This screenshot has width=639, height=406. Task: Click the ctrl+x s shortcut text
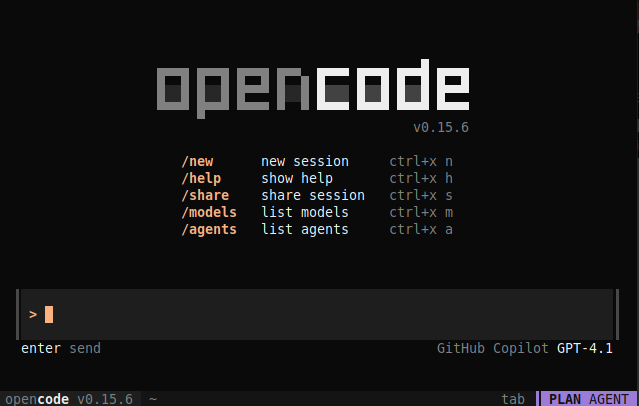pyautogui.click(x=421, y=196)
